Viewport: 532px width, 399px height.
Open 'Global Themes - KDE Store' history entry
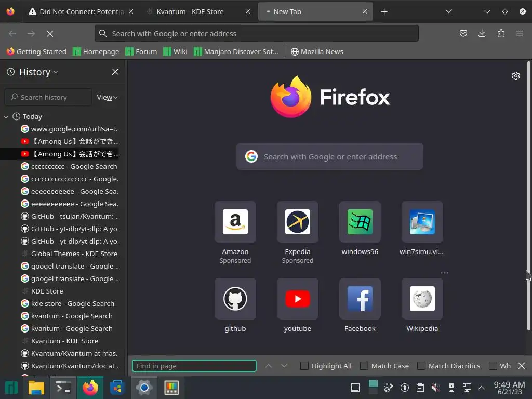click(x=70, y=254)
